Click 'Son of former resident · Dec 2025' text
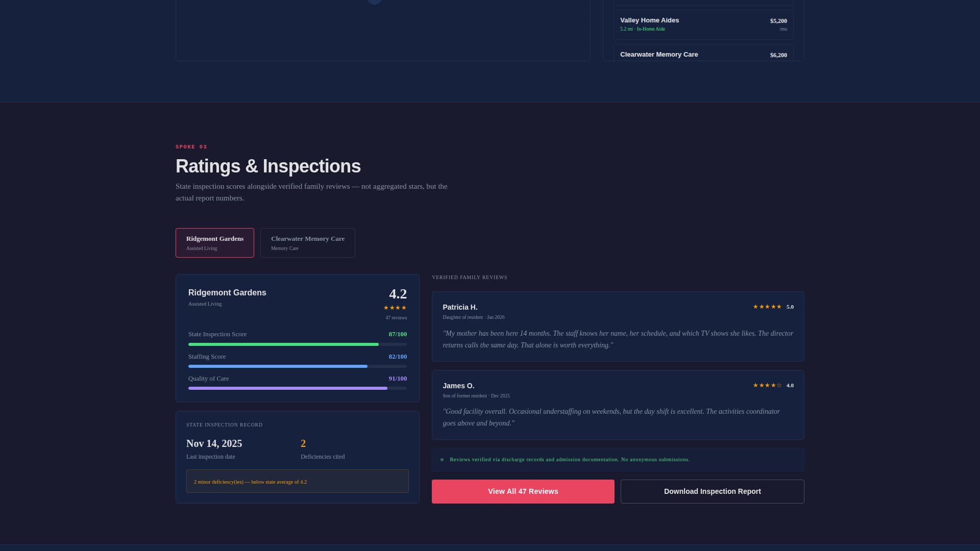 pos(476,396)
